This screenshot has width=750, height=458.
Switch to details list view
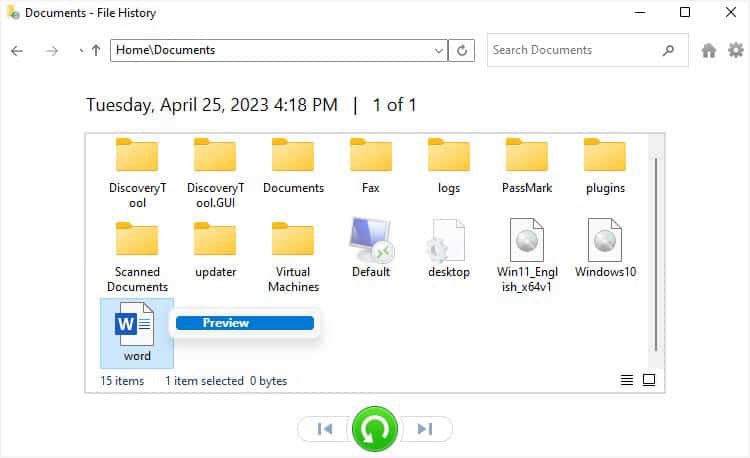[x=627, y=380]
